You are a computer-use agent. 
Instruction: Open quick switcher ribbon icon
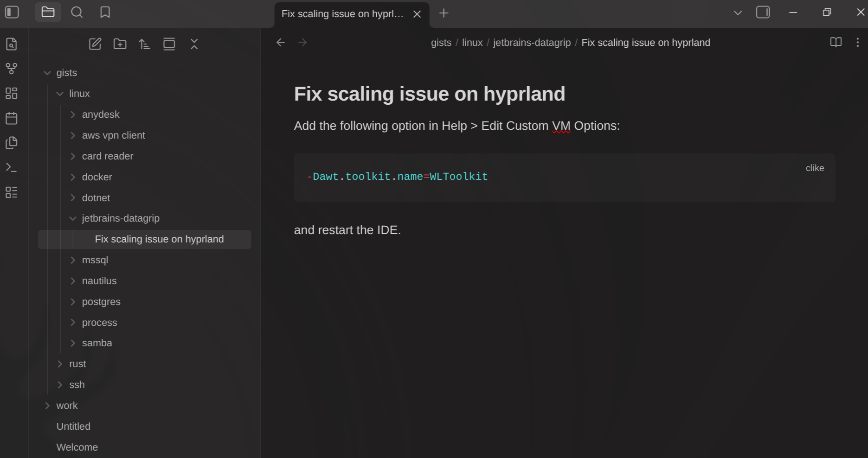tap(12, 44)
